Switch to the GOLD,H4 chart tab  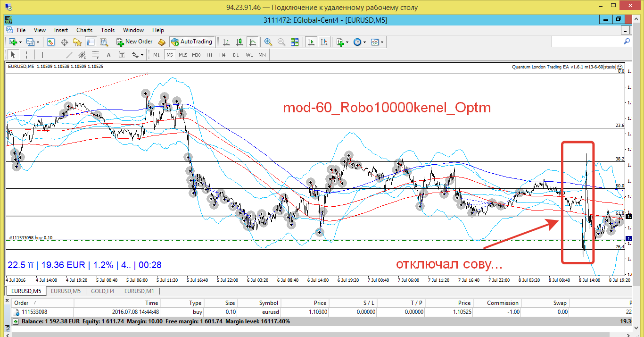[x=102, y=291]
